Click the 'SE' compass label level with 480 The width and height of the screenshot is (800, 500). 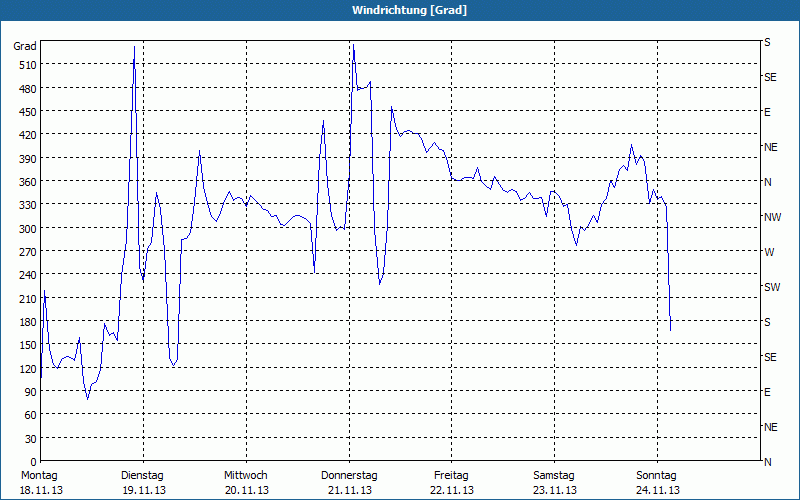coord(770,78)
